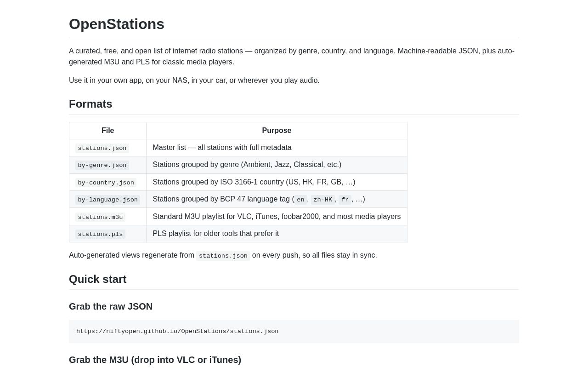
Task: Select the by-country.json table cell
Action: click(107, 182)
